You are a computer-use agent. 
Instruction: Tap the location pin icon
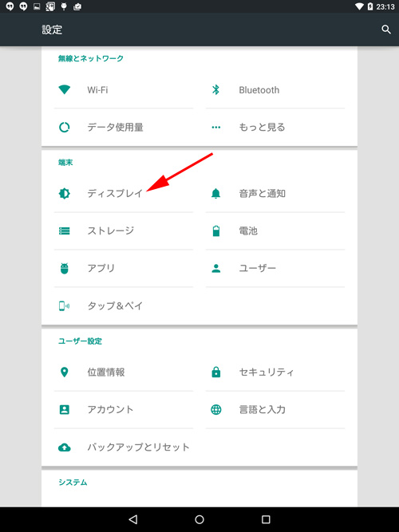64,372
